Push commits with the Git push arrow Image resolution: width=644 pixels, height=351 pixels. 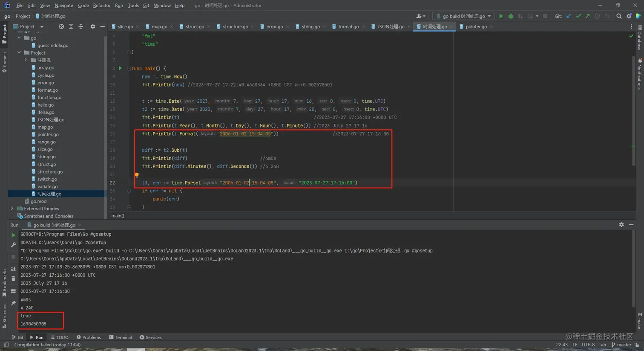click(x=588, y=16)
